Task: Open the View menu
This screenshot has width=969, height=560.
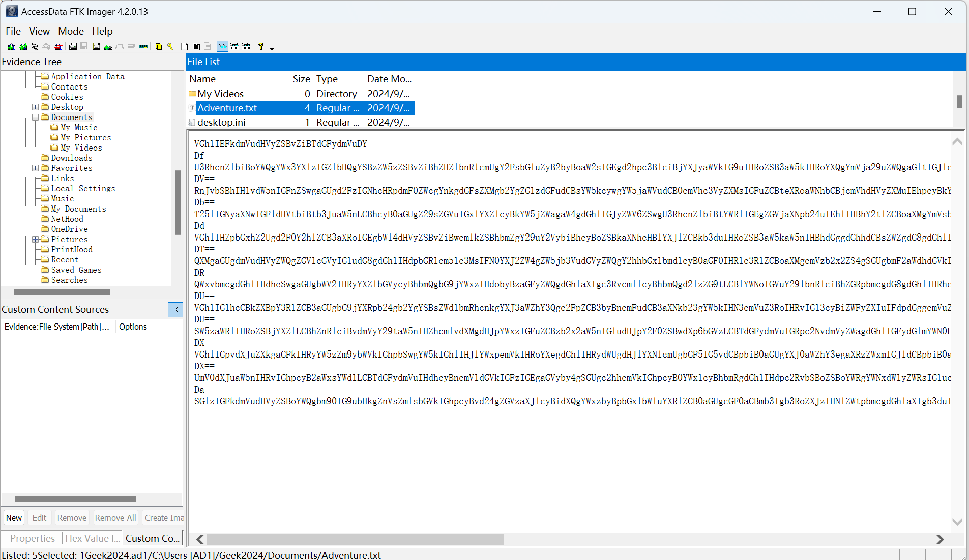Action: tap(39, 31)
